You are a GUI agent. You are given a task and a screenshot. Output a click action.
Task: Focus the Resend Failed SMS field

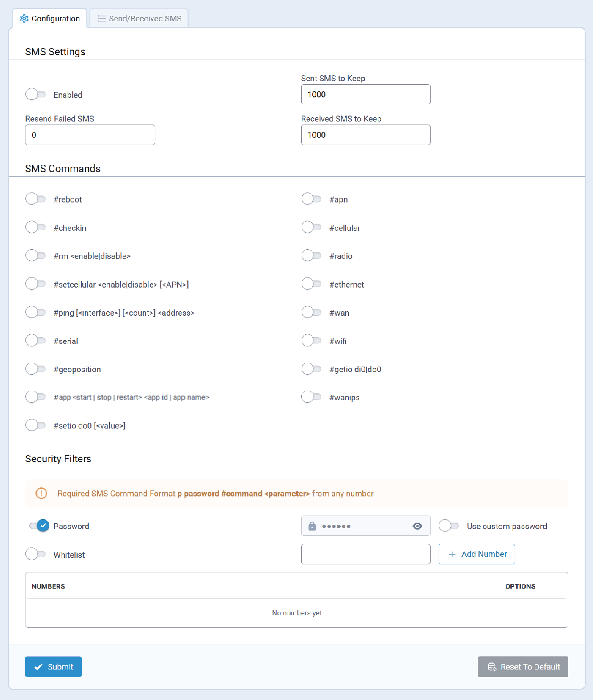[x=90, y=135]
